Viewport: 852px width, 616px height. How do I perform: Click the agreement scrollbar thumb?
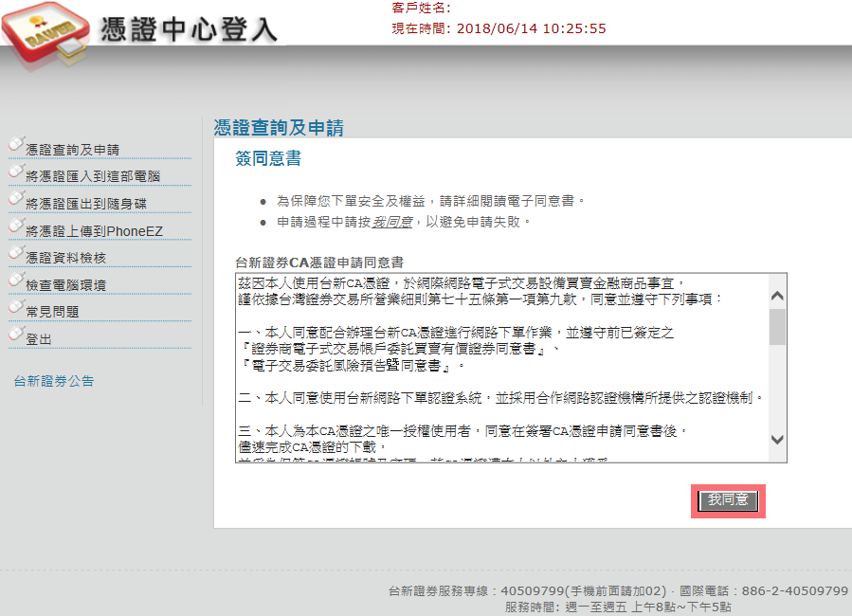(777, 326)
